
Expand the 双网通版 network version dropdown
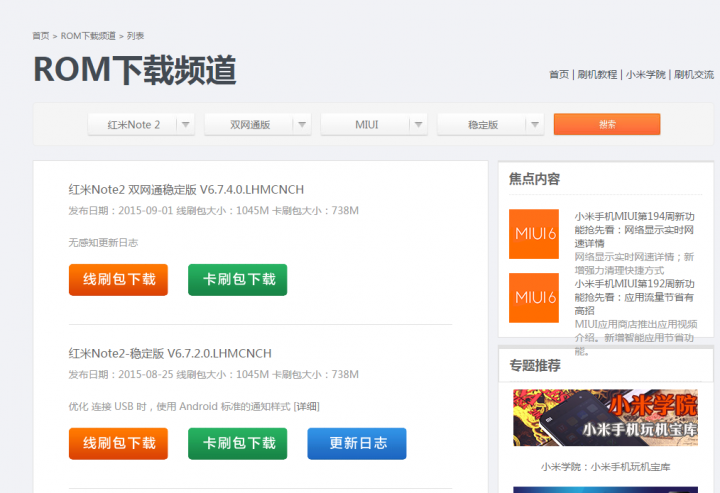click(258, 124)
